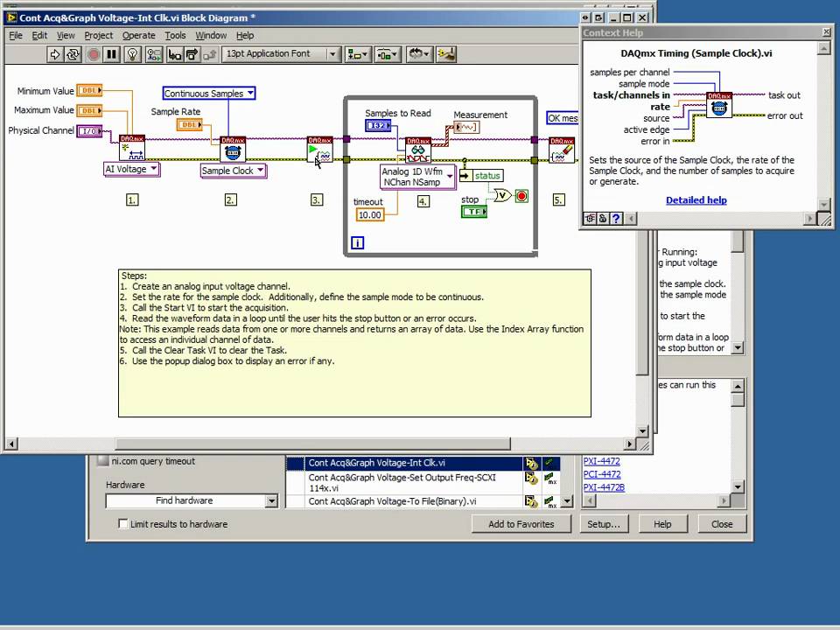Viewport: 840px width, 630px height.
Task: Open the Reorder toolbar dropdown
Action: point(418,54)
